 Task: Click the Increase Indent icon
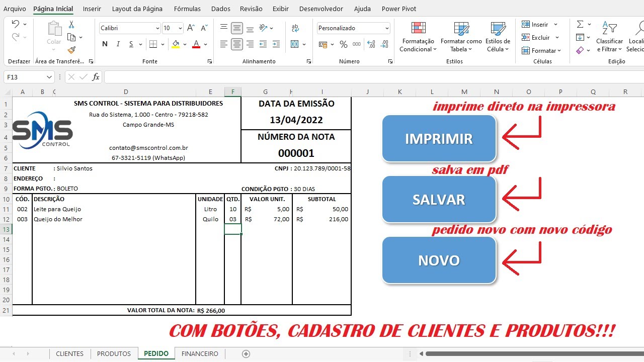pos(276,44)
